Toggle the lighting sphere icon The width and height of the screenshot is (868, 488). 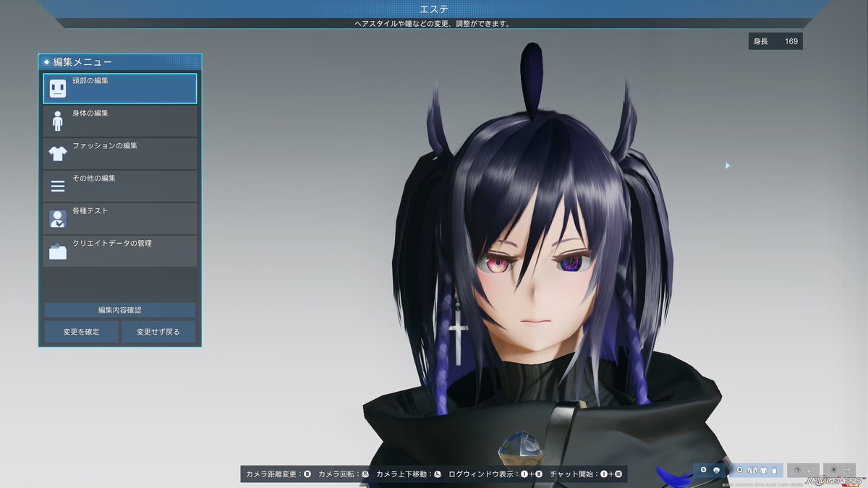[x=716, y=470]
